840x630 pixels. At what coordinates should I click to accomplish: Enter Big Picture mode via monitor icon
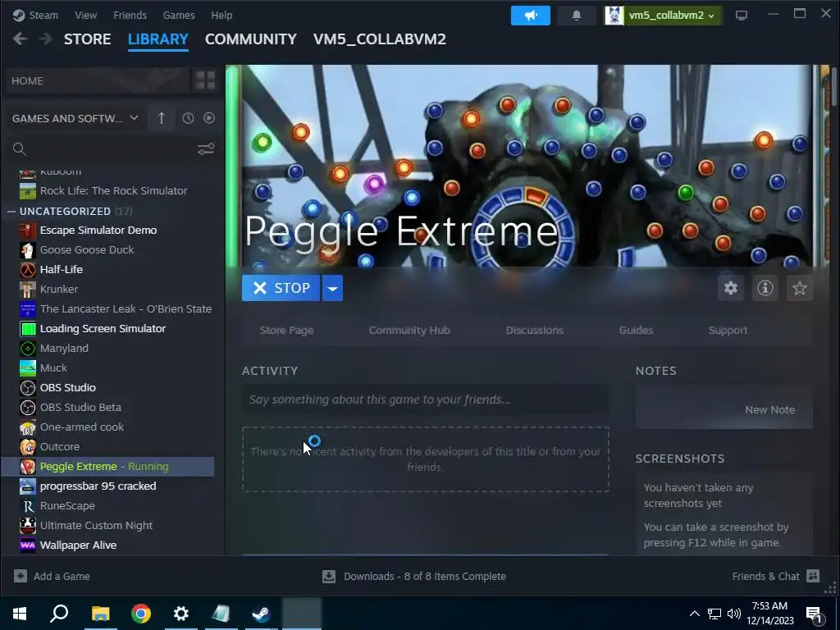coord(742,16)
